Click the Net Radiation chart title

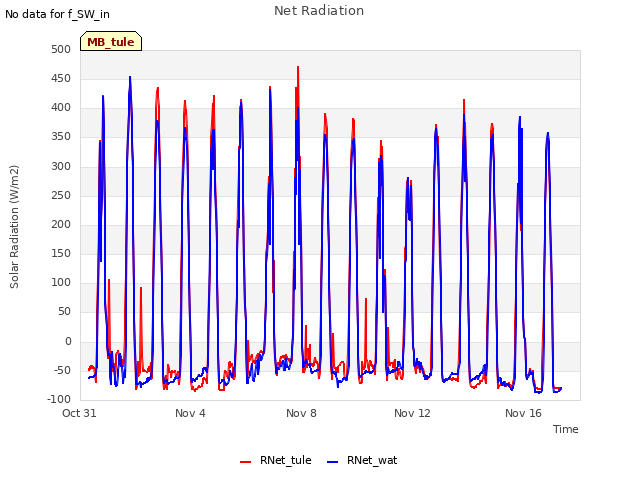pos(319,11)
